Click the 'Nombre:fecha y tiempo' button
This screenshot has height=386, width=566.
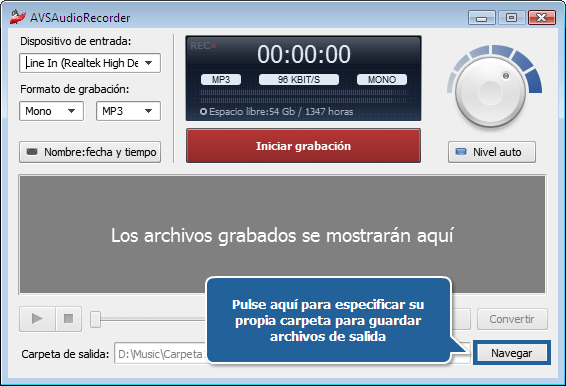point(90,152)
